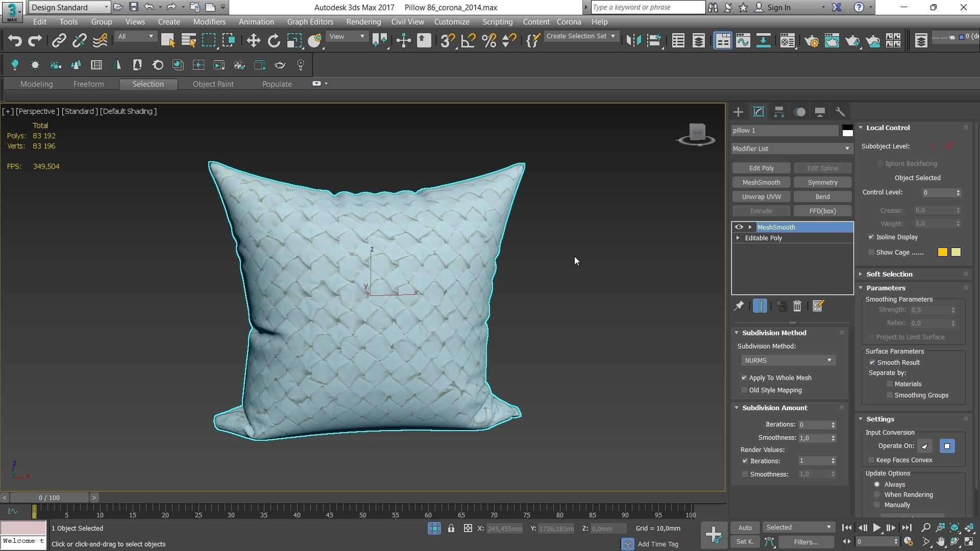Screen dimensions: 980x551
Task: Toggle the Percent Snap icon
Action: click(488, 41)
